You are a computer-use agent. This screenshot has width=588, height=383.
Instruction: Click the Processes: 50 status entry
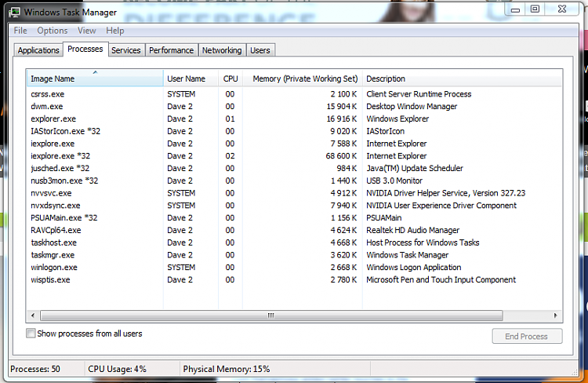tap(34, 369)
